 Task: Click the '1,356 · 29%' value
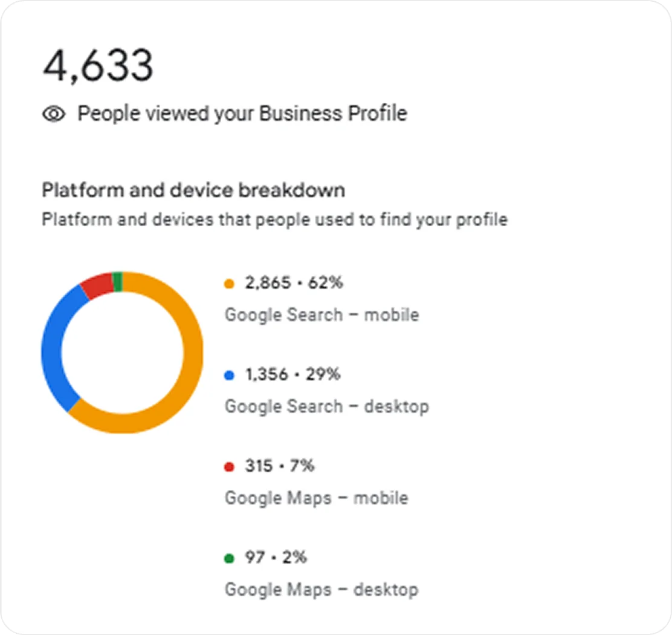[x=292, y=375]
